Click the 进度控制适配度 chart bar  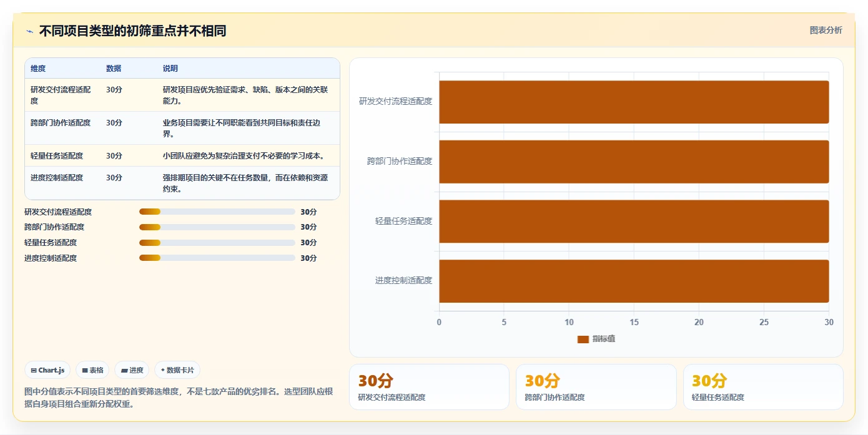634,281
